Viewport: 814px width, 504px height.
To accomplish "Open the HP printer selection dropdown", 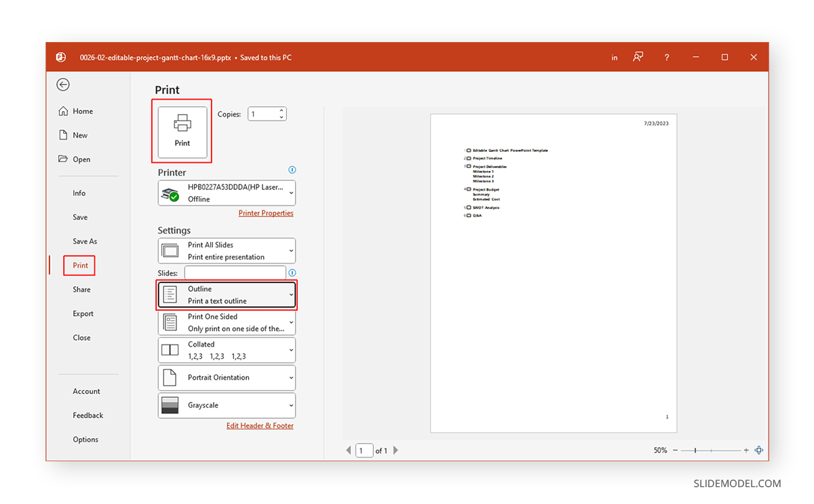I will click(x=227, y=193).
